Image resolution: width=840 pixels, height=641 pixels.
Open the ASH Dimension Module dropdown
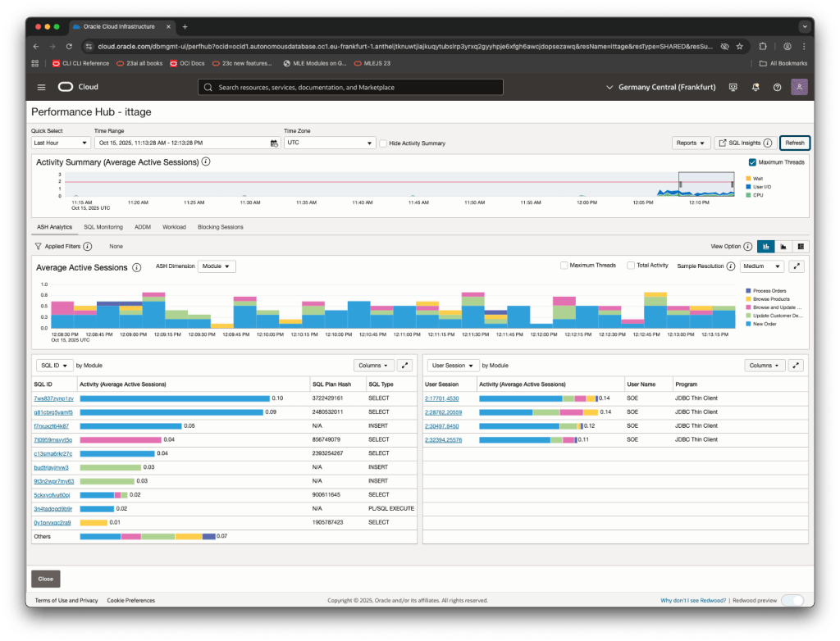(x=217, y=266)
